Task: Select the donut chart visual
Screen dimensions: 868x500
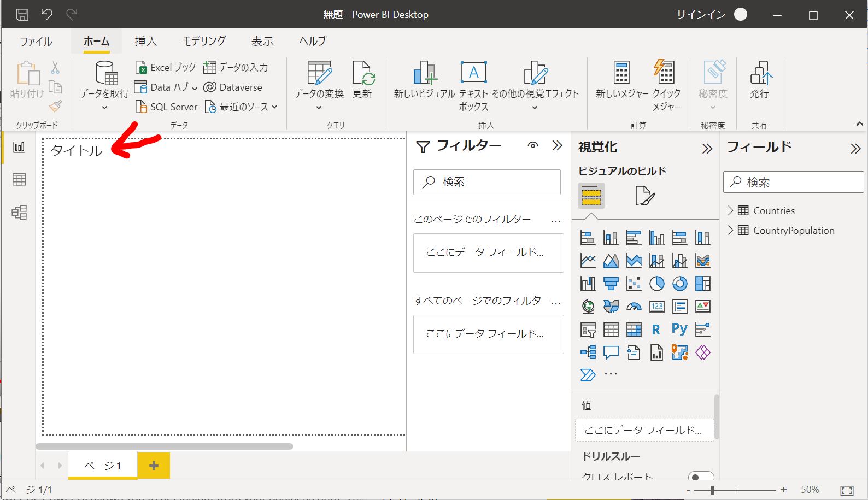Action: point(679,284)
